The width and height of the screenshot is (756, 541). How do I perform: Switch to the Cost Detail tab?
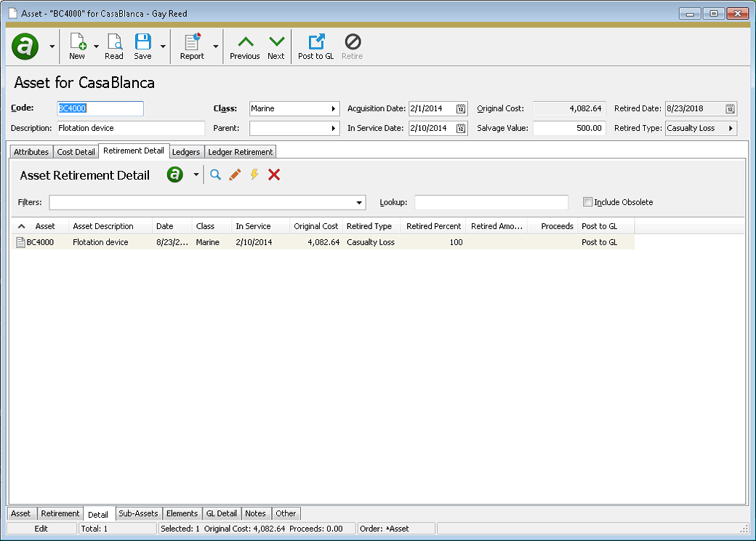pos(75,151)
